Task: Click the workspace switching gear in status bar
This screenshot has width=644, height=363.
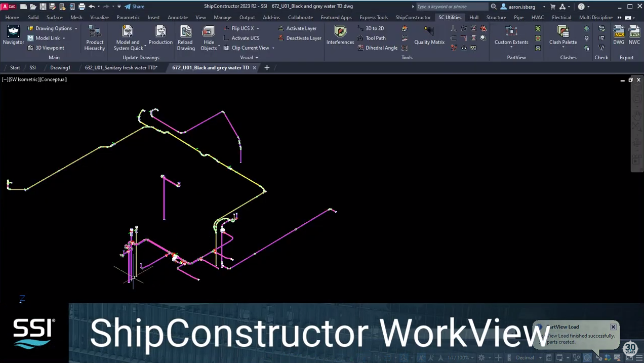Action: (x=481, y=357)
